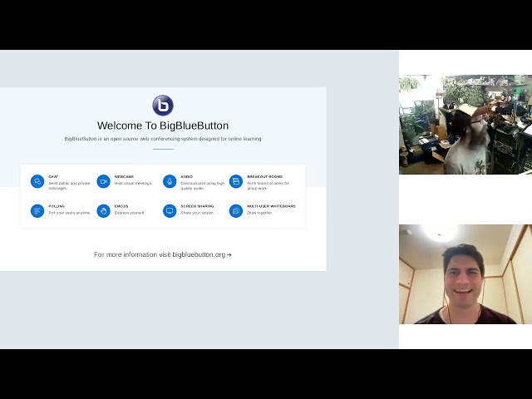The image size is (532, 399).
Task: Select the bottom webcam video of smiling man
Action: click(x=465, y=274)
